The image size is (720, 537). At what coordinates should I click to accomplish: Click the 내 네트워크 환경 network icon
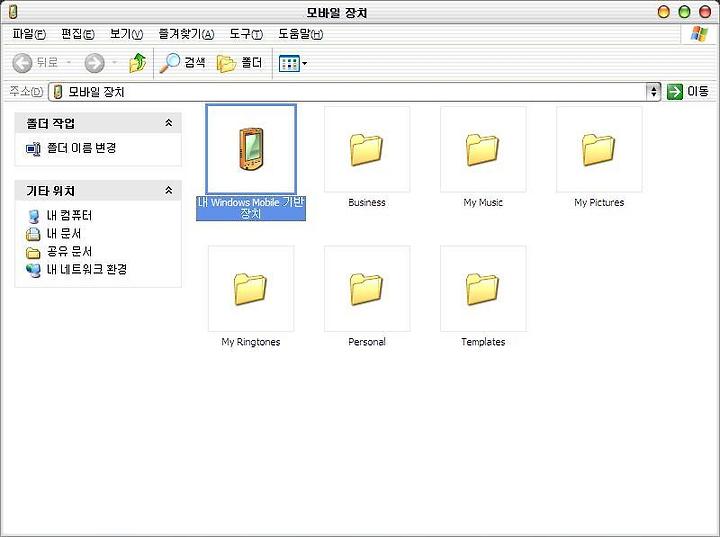point(33,270)
